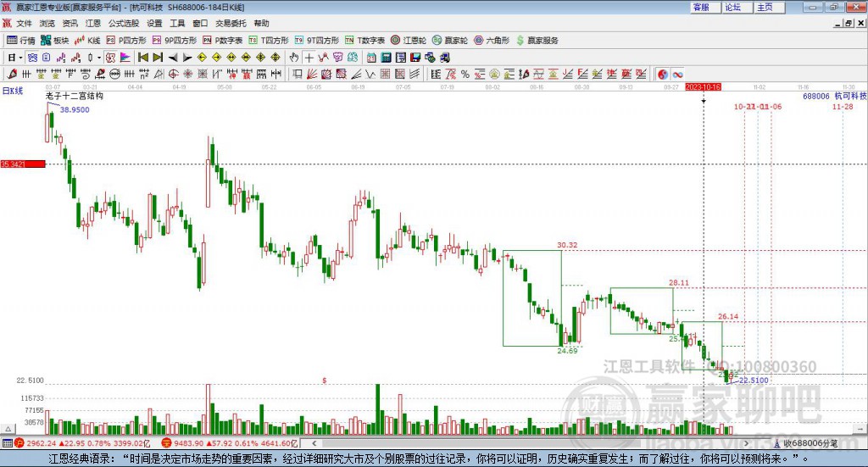The height and width of the screenshot is (467, 868).
Task: Click the 主页 homepage button
Action: pos(769,7)
